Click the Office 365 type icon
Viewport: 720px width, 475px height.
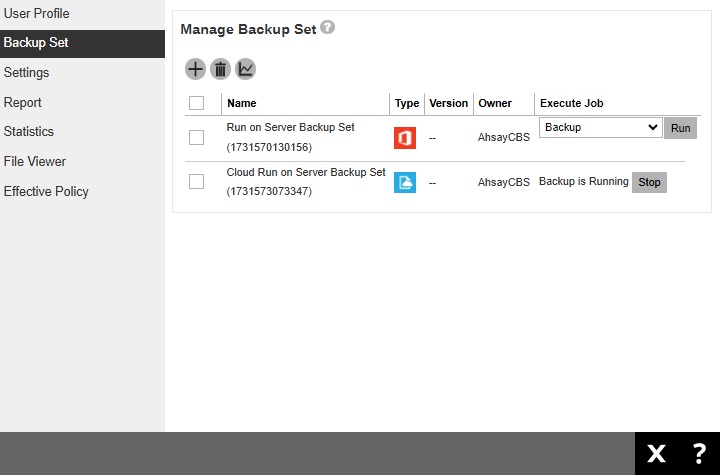[405, 138]
